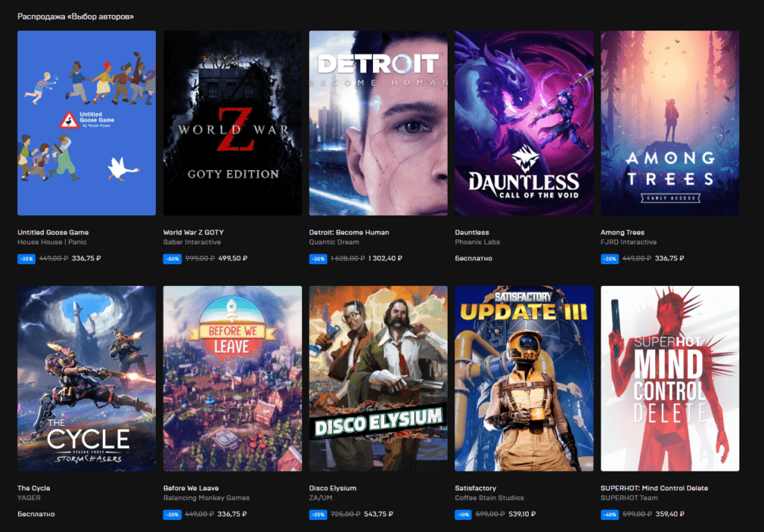Click the -50% discount badge for World War Z
764x532 pixels.
(172, 259)
